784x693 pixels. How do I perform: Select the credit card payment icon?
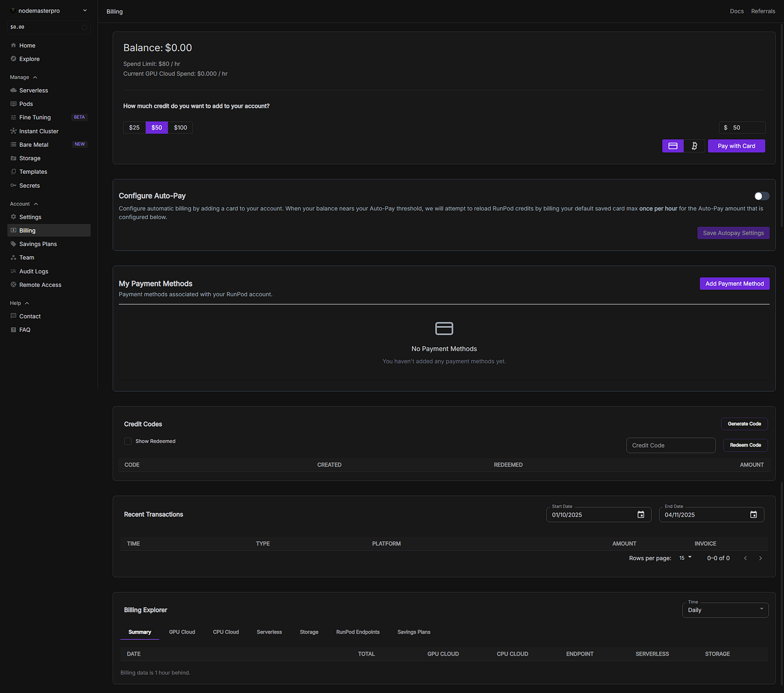673,146
